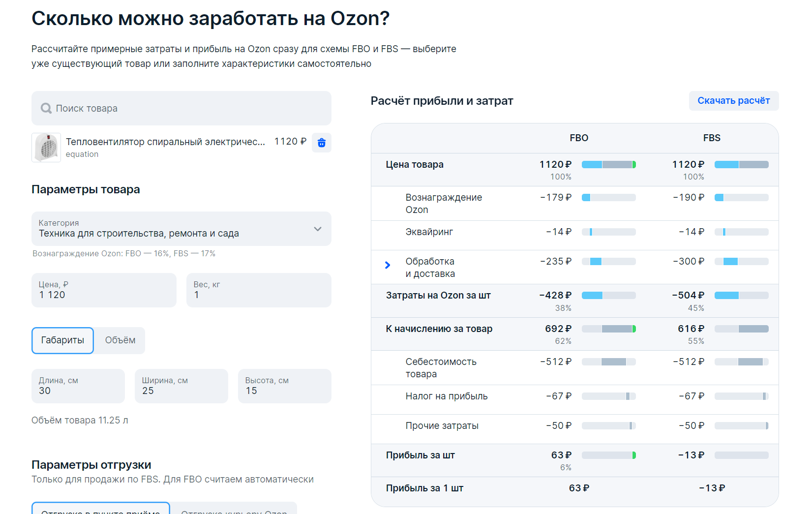Screen dimensions: 812x514
Task: Click the category dropdown chevron arrow
Action: click(318, 229)
